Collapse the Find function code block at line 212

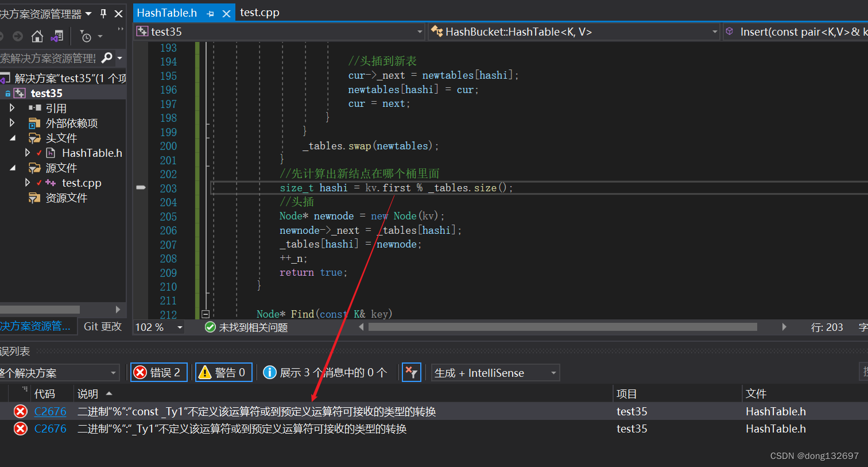pyautogui.click(x=206, y=314)
